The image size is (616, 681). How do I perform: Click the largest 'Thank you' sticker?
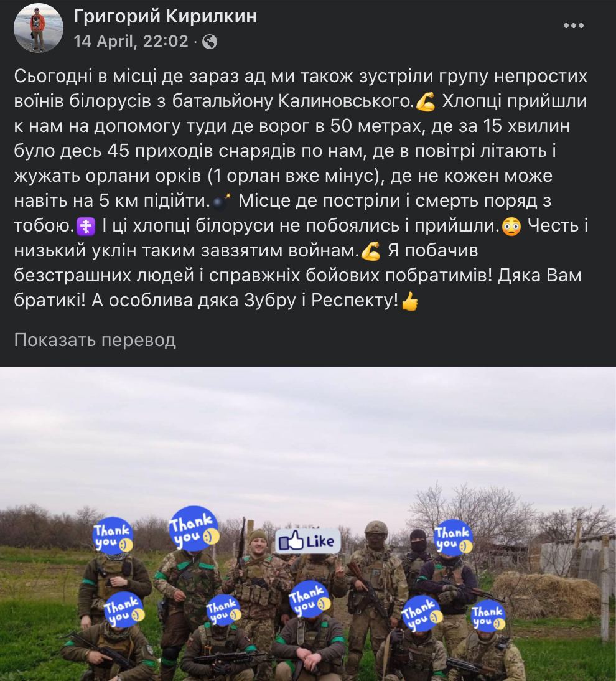coord(194,528)
